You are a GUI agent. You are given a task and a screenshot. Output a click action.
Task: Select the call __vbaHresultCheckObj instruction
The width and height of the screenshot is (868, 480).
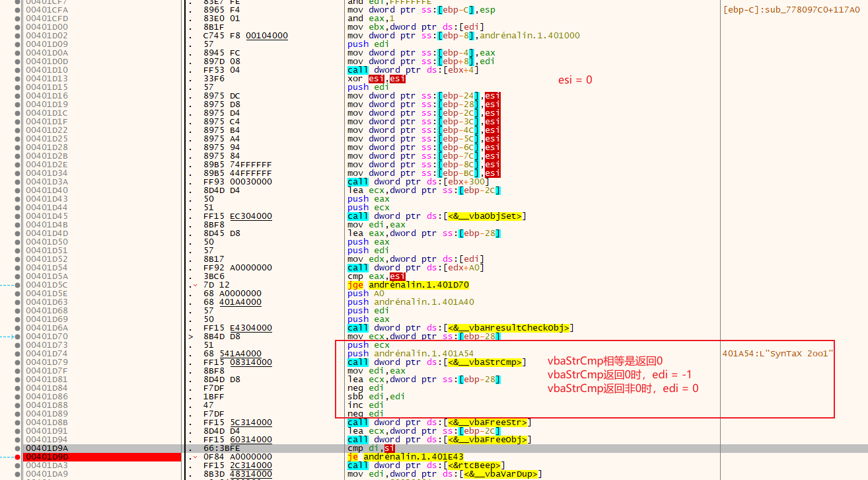point(460,328)
